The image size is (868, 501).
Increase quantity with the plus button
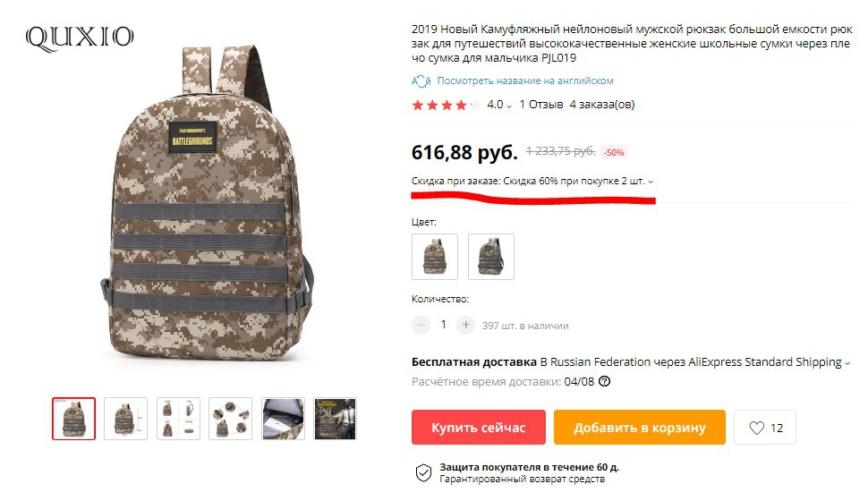[x=465, y=325]
